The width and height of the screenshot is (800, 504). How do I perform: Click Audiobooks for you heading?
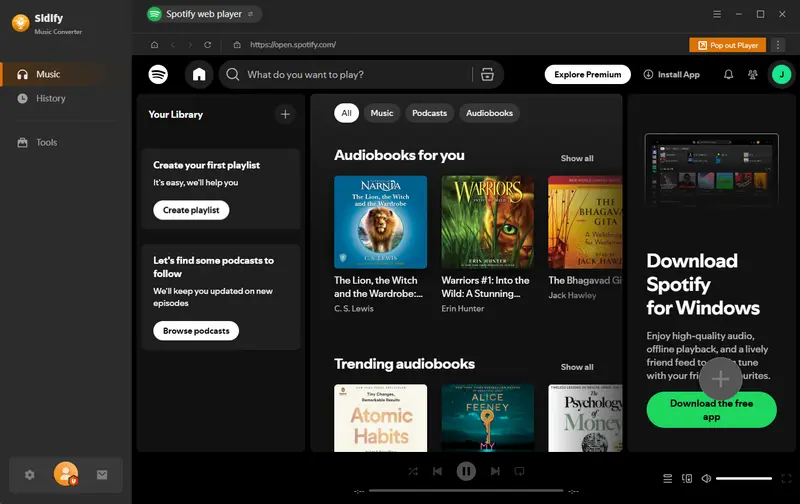399,155
